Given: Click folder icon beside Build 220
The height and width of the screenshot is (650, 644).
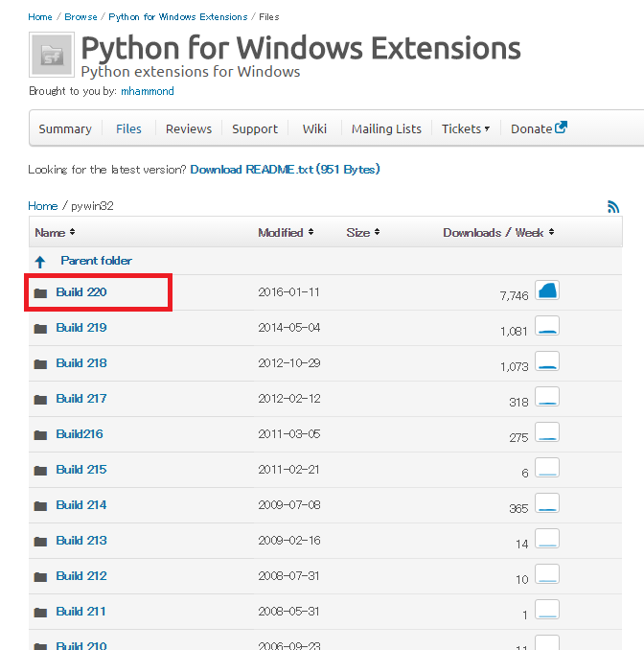Looking at the screenshot, I should click(x=40, y=293).
